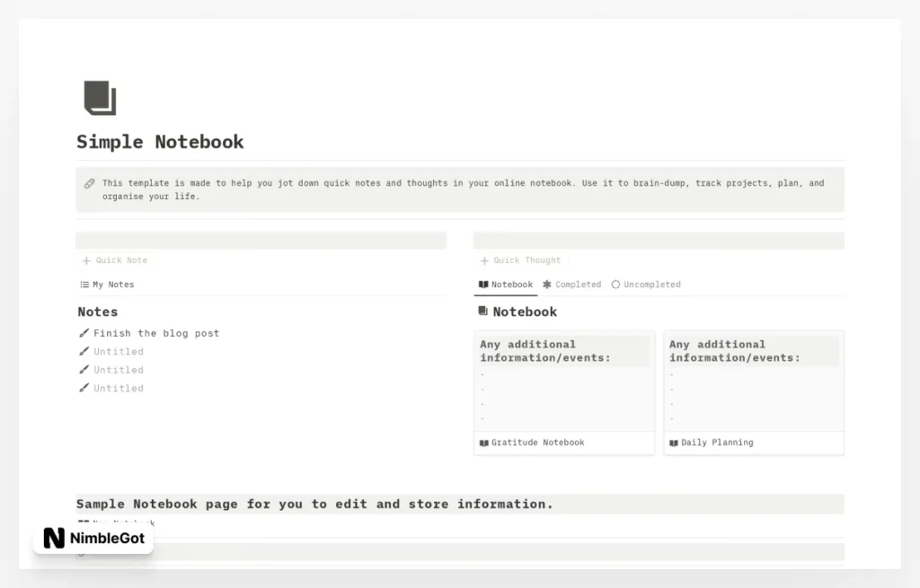Image resolution: width=920 pixels, height=588 pixels.
Task: Click the NimbleGot logo in the corner
Action: tap(93, 539)
